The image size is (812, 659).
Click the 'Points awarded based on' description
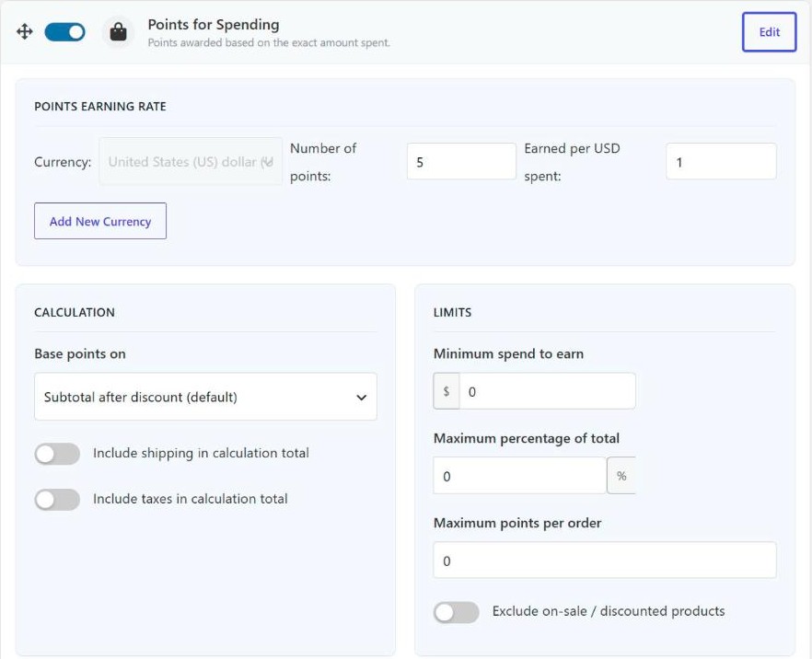click(269, 42)
